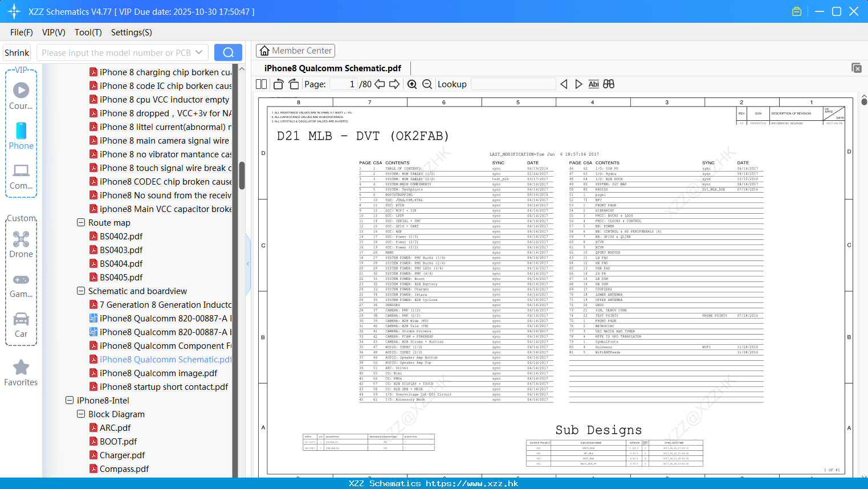Rotate page counterclockwise icon
Viewport: 868px width, 489px height.
279,84
